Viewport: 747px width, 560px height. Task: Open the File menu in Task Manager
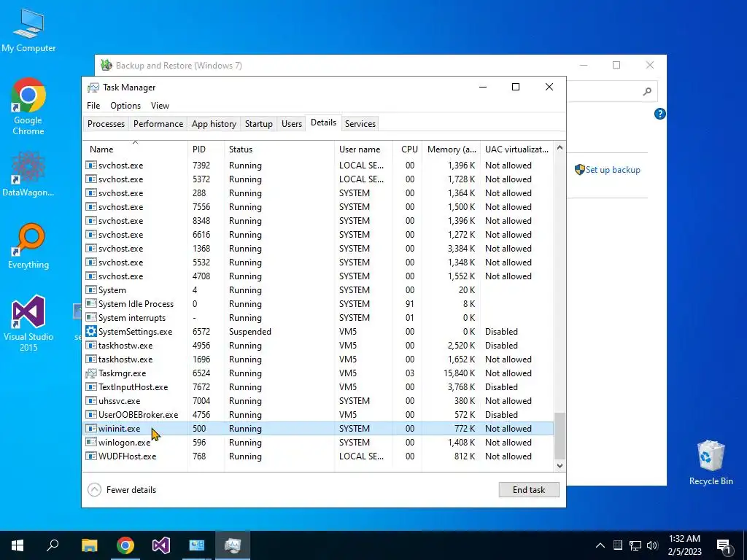click(x=93, y=106)
